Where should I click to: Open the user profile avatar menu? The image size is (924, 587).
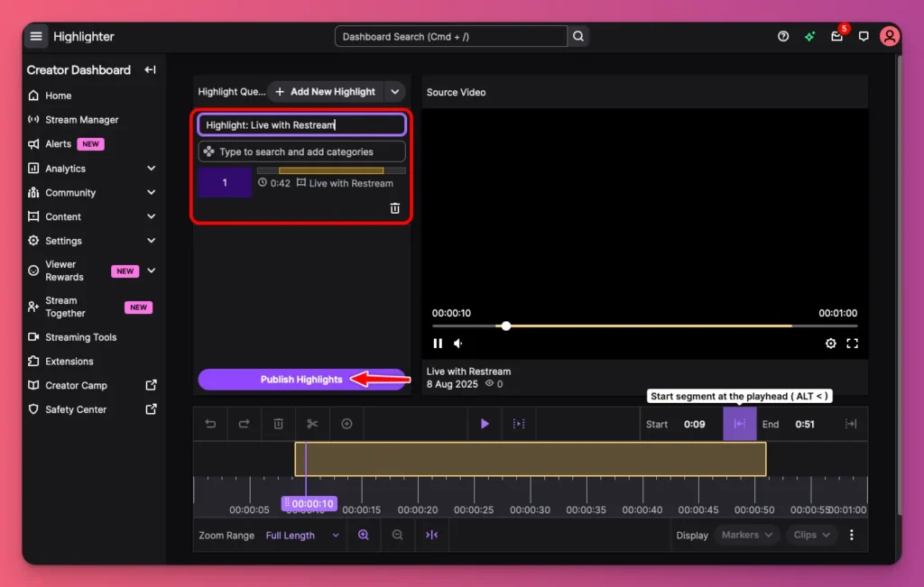point(889,36)
